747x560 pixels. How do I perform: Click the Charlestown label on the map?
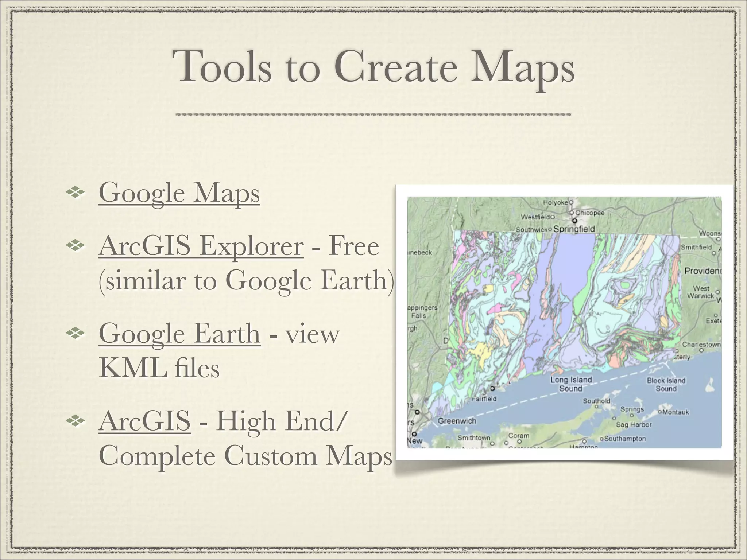pos(701,344)
